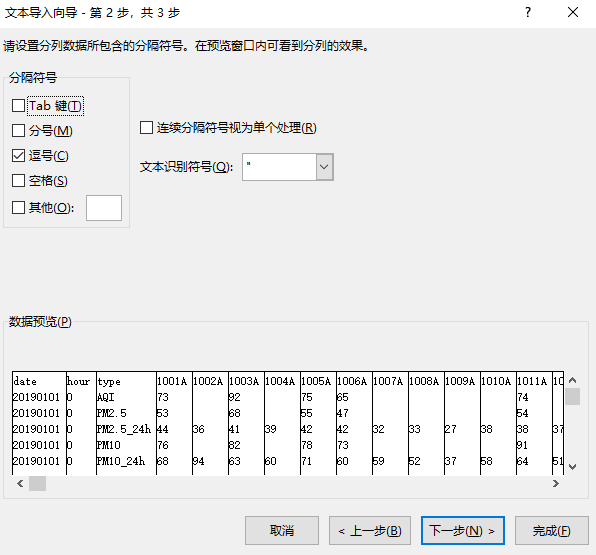The image size is (596, 555).
Task: Click value 94 in the PM10_24h row
Action: click(x=198, y=461)
